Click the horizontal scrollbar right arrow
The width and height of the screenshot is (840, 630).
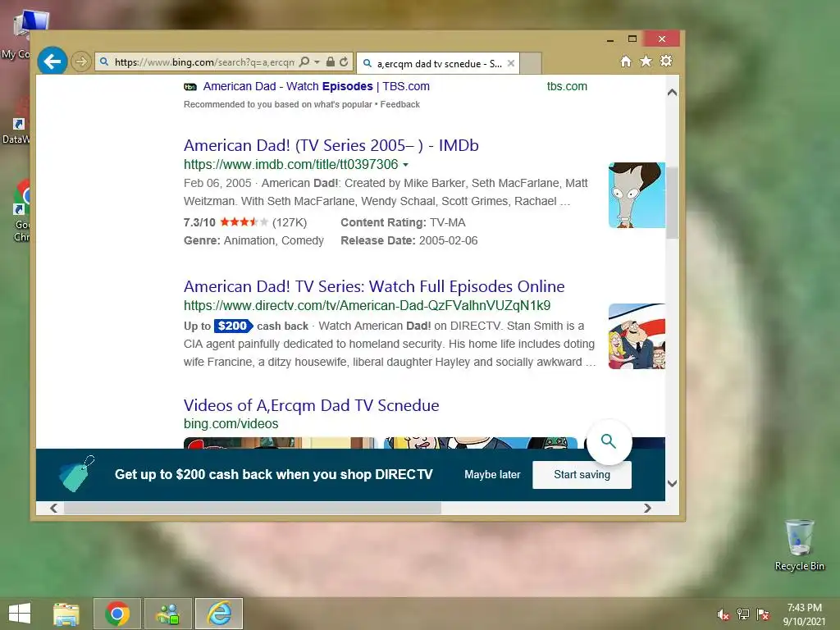coord(648,508)
